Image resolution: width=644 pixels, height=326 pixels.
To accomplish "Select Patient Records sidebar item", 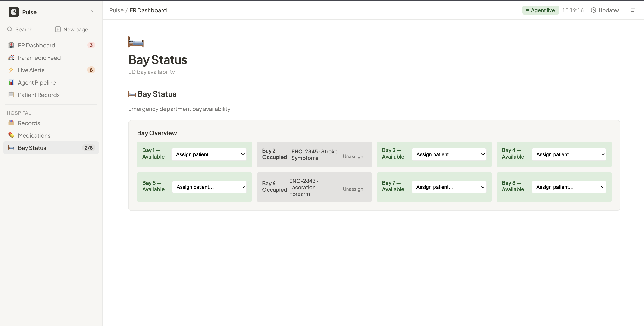I will [39, 95].
